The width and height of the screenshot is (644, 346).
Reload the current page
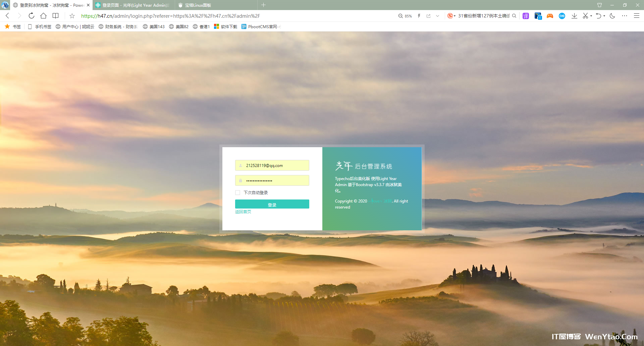click(x=32, y=16)
